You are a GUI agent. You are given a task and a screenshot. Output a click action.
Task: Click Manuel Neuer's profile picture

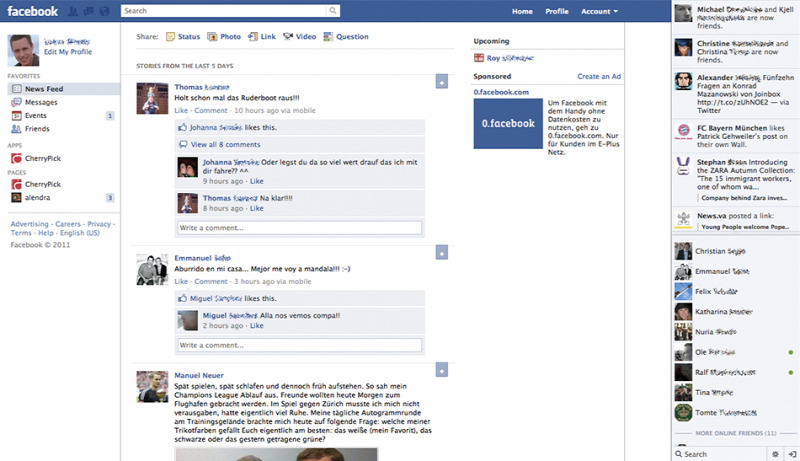[152, 387]
